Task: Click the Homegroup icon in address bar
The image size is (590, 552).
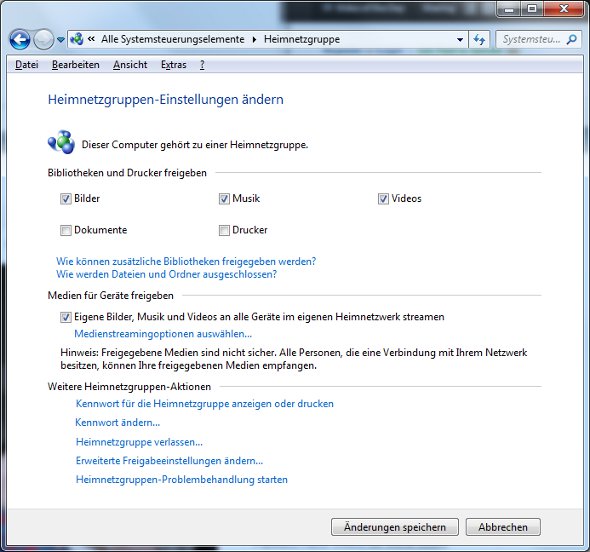Action: click(x=77, y=39)
